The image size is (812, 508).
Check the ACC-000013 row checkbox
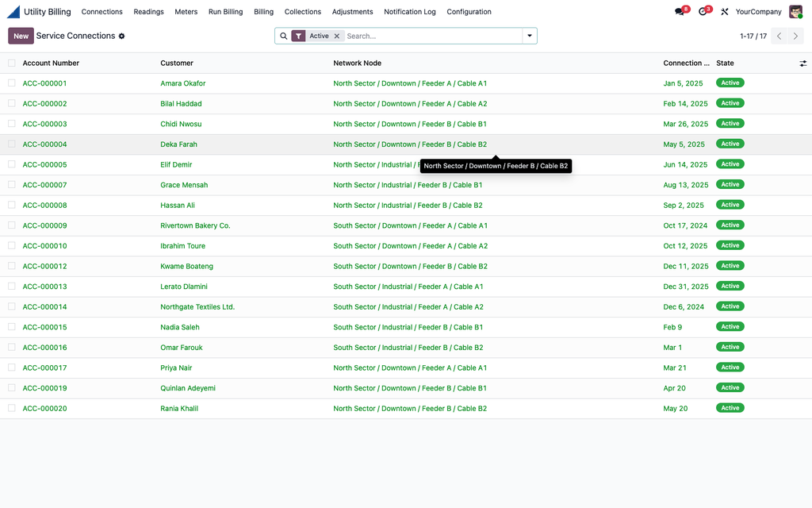point(11,286)
